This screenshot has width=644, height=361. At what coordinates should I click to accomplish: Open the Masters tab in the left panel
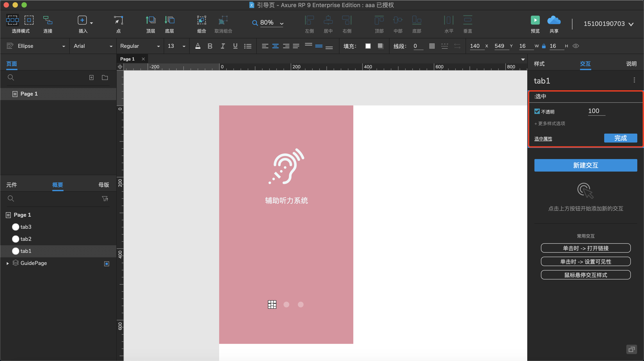tap(104, 185)
